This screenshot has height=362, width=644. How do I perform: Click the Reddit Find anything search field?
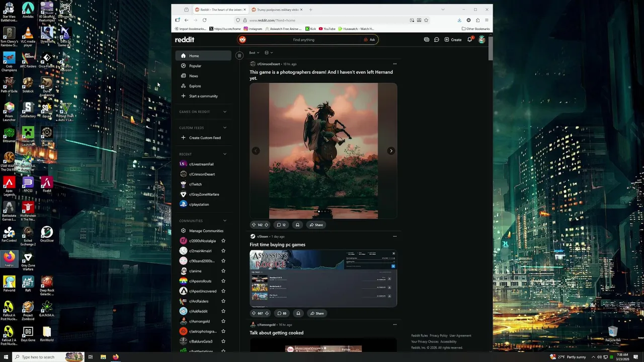(x=303, y=40)
